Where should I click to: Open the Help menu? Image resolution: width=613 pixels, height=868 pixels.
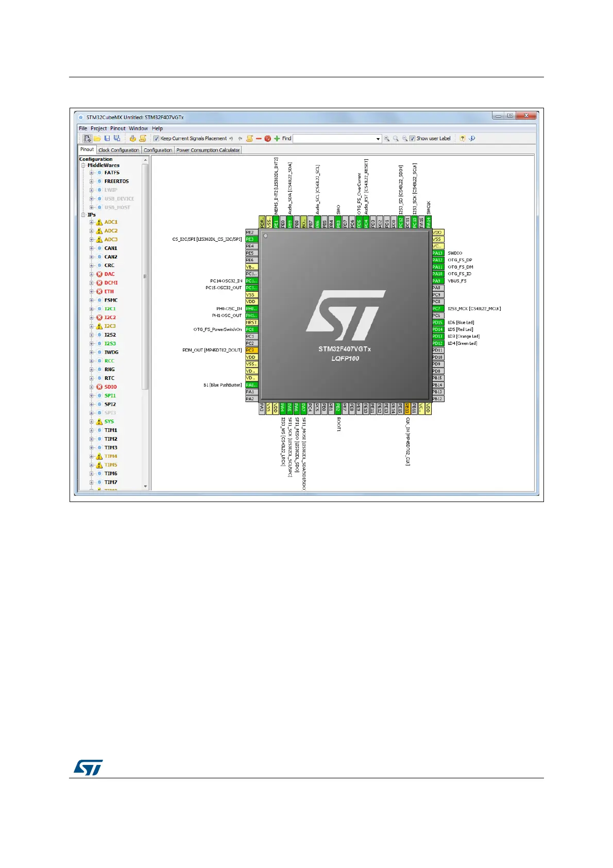click(x=157, y=129)
